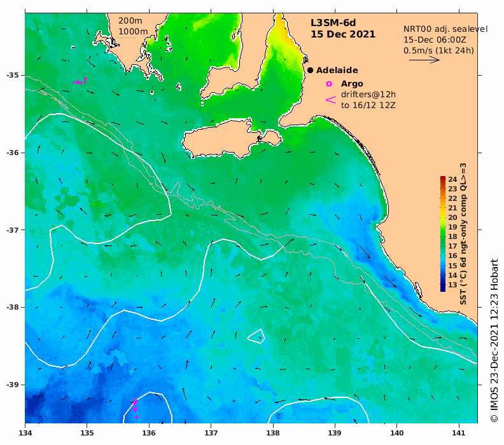Click the longitude label '134'
The image size is (504, 445).
pyautogui.click(x=25, y=433)
